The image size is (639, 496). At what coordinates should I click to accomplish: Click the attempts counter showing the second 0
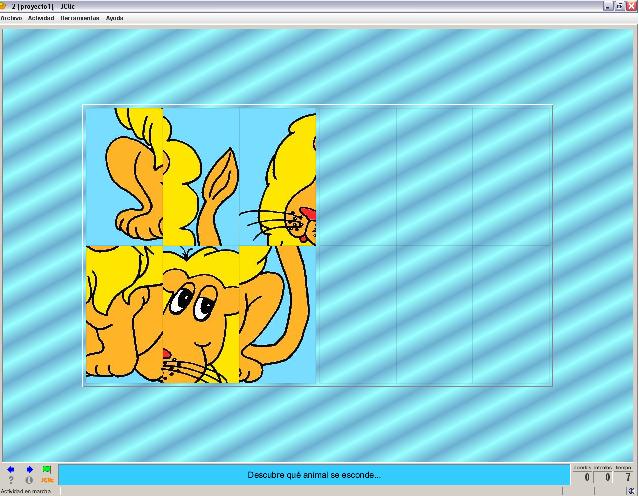[x=604, y=477]
